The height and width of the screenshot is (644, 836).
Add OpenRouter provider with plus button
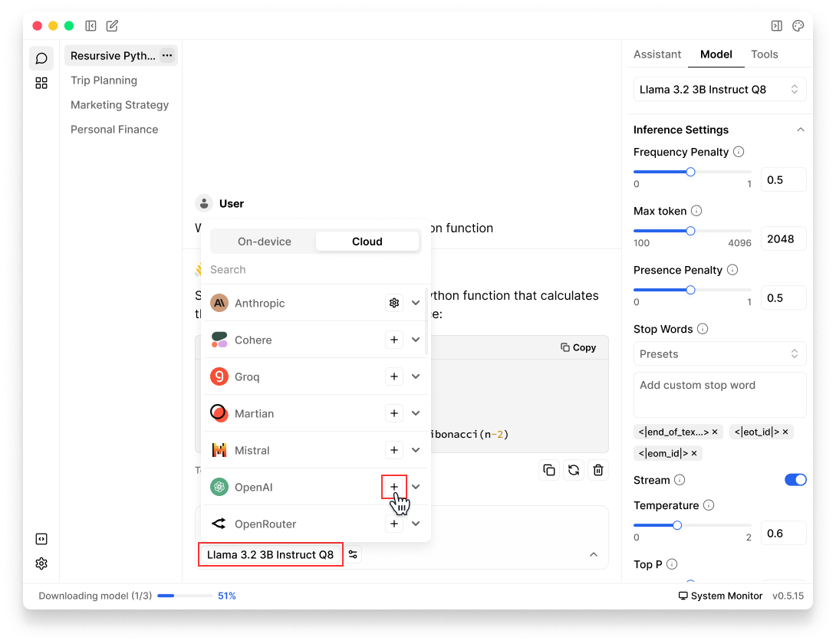click(394, 524)
